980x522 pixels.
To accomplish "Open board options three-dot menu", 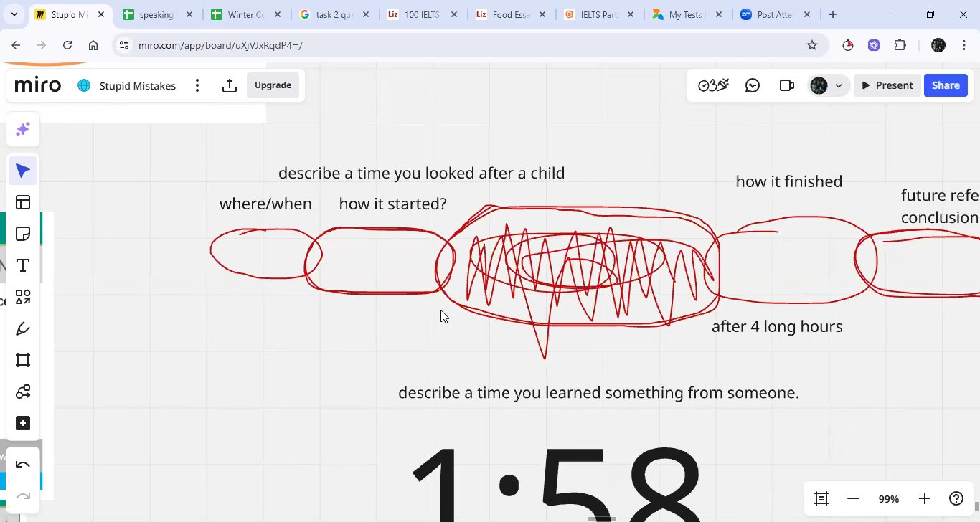I will pos(197,85).
